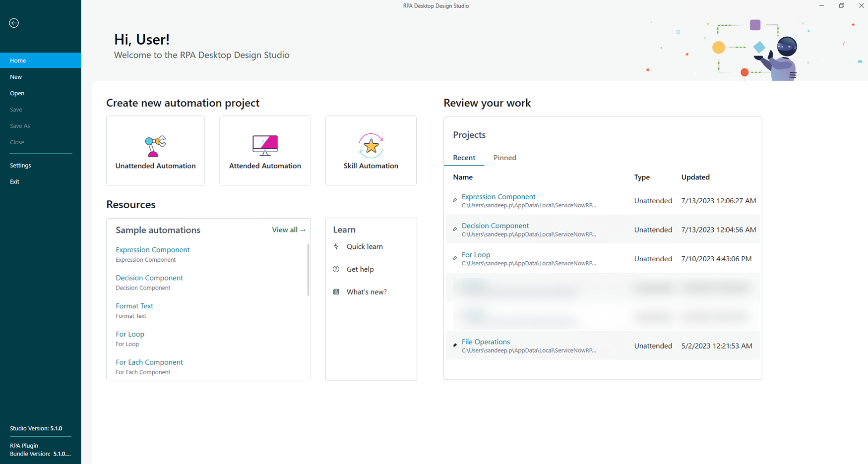Open the For Each Component sample
This screenshot has height=464, width=868.
(x=149, y=362)
